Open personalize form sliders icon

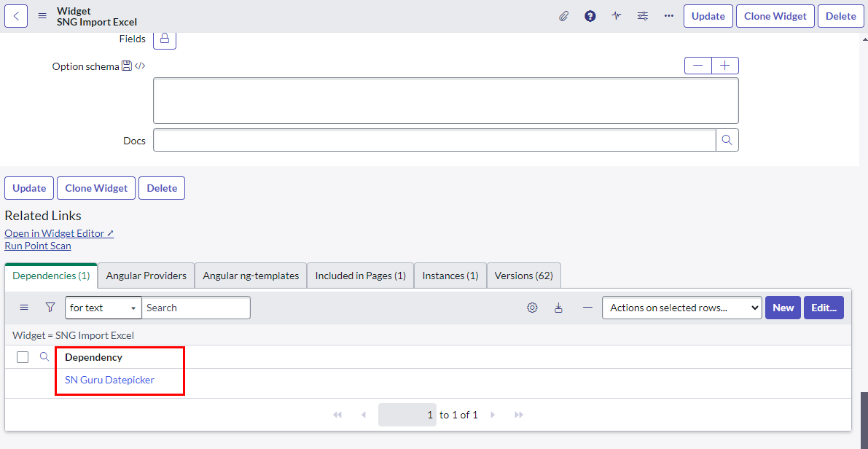pos(642,16)
